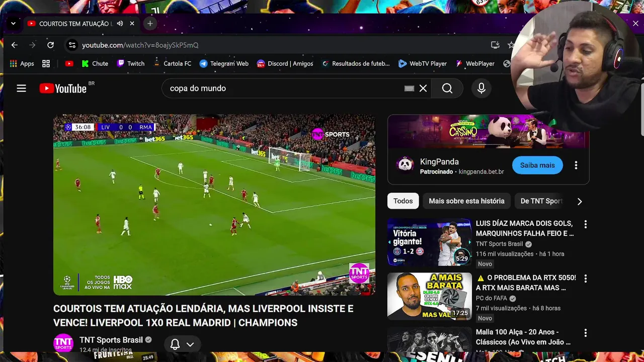Open options for LUIS DÍAZ video

(585, 224)
